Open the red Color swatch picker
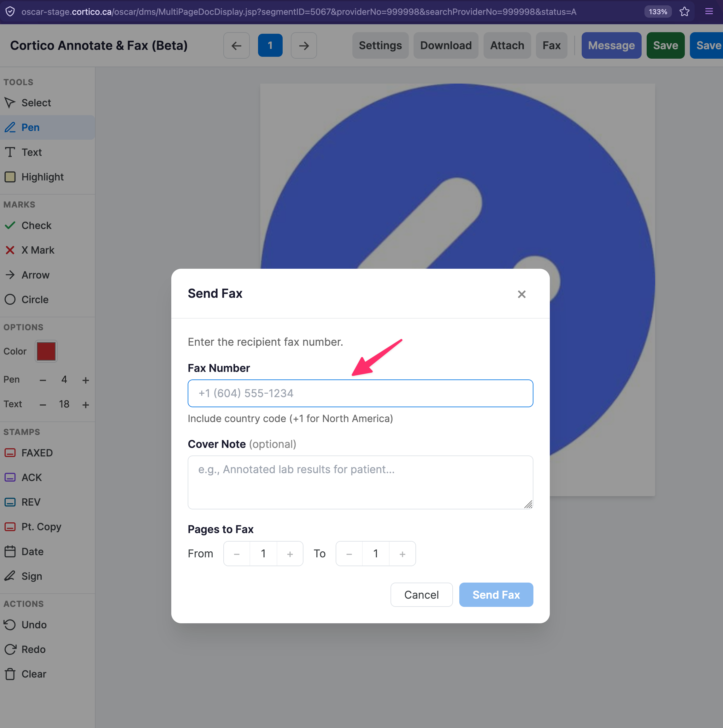723x728 pixels. (x=46, y=351)
